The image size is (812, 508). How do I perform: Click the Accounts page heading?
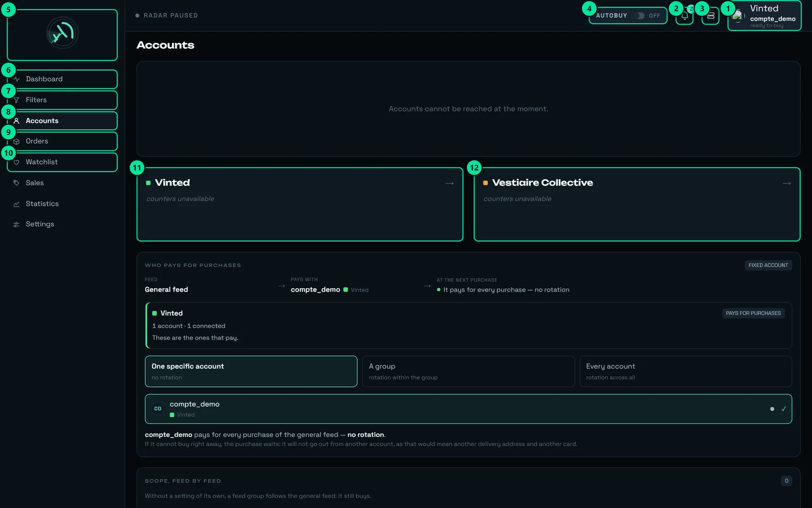click(166, 45)
